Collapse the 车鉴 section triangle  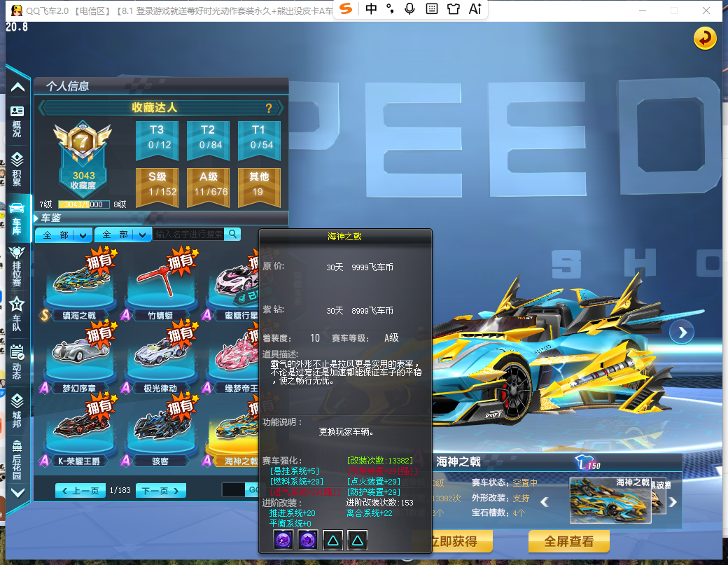point(36,218)
